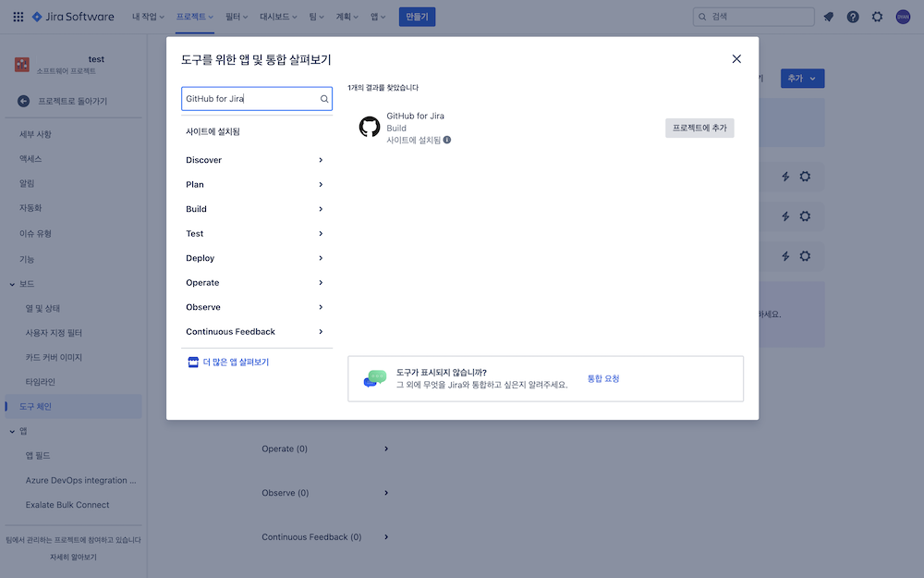Click the GitHub for Jira result title
This screenshot has height=578, width=924.
pyautogui.click(x=416, y=117)
